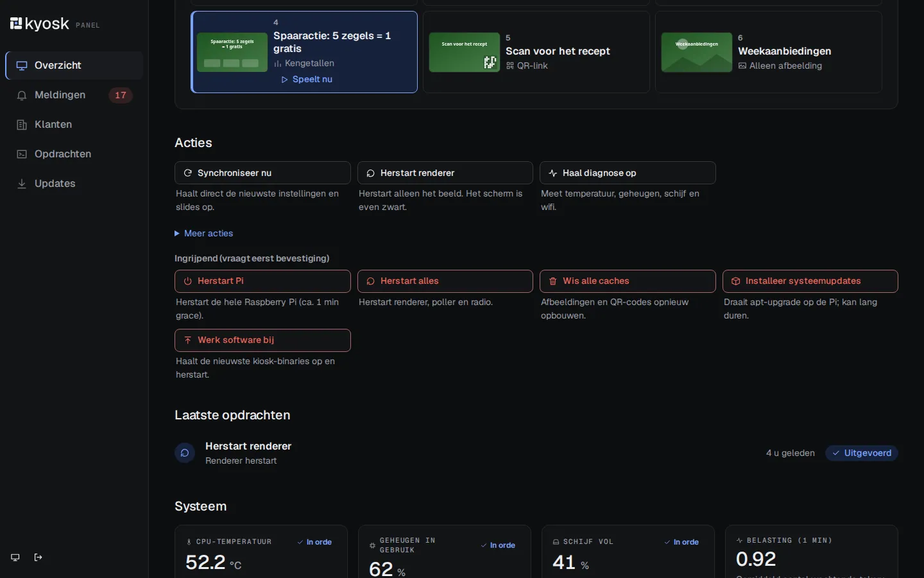This screenshot has height=578, width=924.
Task: Click the 4 u geleden timestamp
Action: 791,453
